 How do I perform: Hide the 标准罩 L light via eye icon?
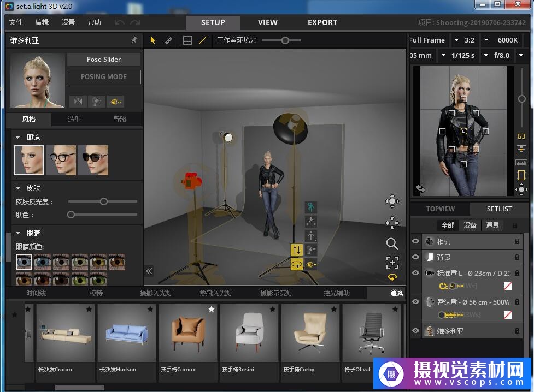[x=415, y=272]
